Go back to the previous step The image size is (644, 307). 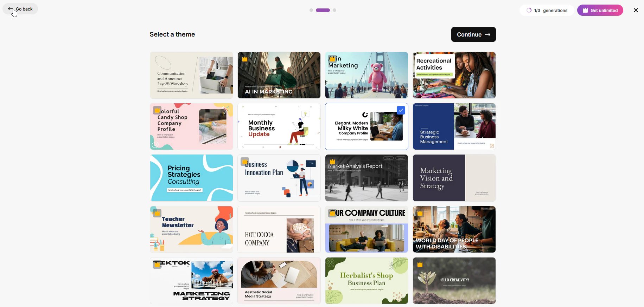pos(20,9)
